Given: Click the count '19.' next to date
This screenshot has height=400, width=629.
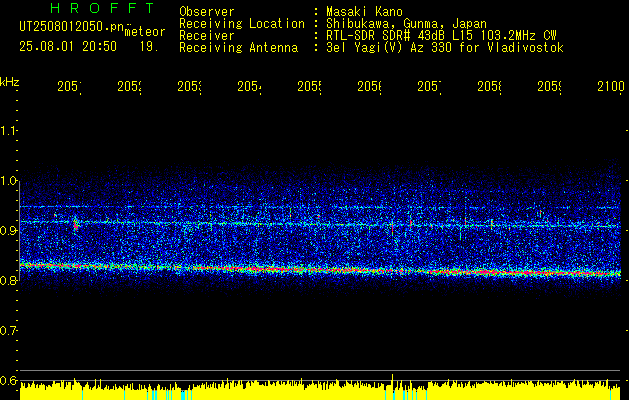Looking at the screenshot, I should point(149,47).
